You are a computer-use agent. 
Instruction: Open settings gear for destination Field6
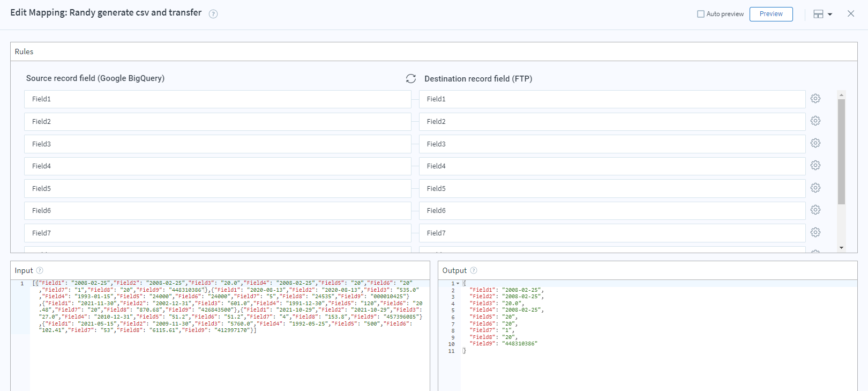click(815, 210)
